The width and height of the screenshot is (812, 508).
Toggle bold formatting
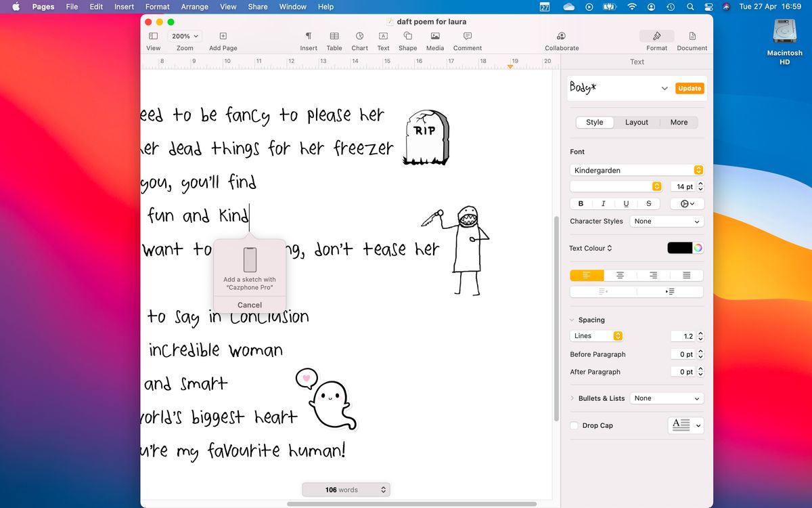click(581, 203)
